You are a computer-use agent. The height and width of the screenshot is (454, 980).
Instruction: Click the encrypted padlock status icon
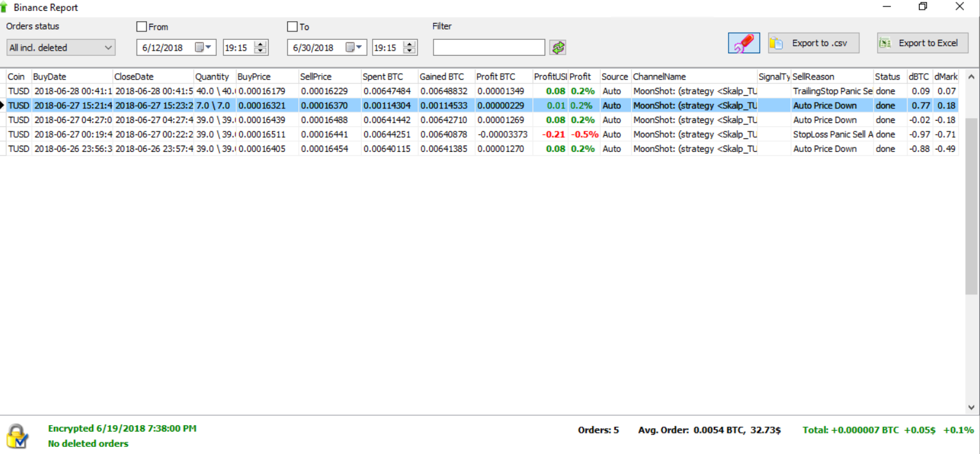click(17, 435)
